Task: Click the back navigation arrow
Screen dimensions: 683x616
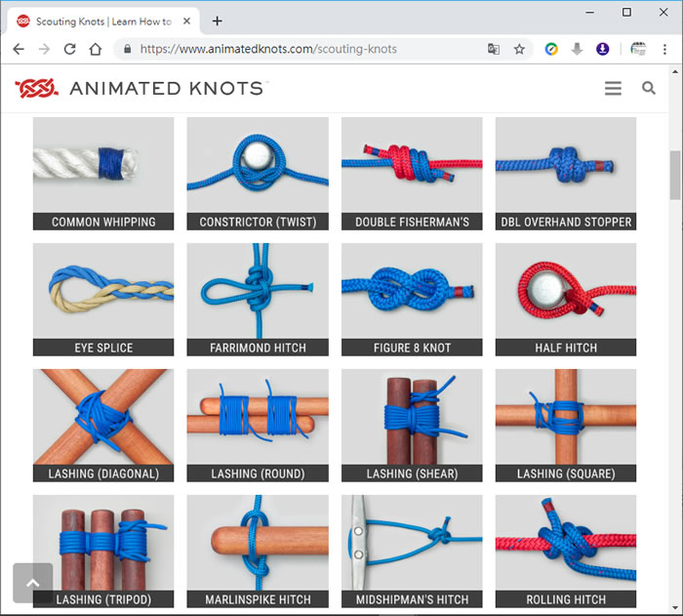Action: click(x=18, y=49)
